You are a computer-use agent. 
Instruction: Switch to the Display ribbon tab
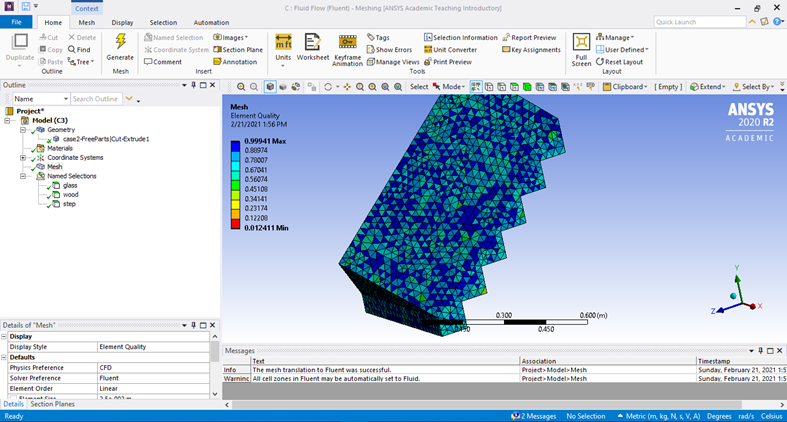tap(122, 23)
